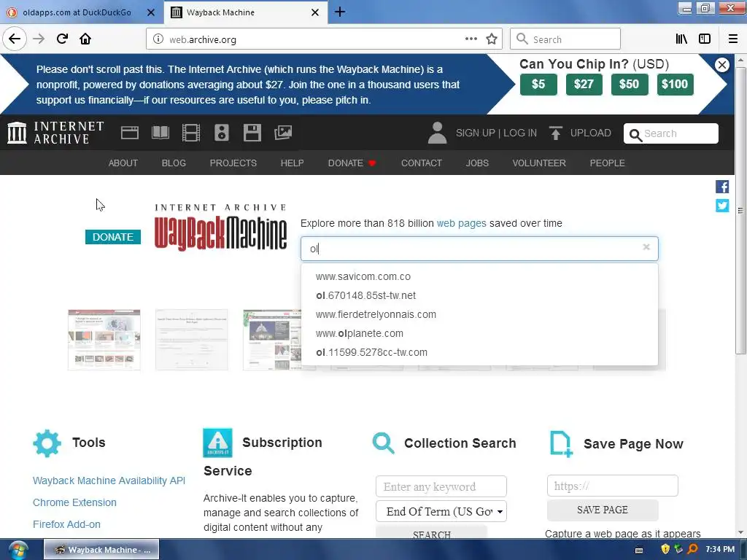
Task: Open the UPLOAD link
Action: point(580,133)
